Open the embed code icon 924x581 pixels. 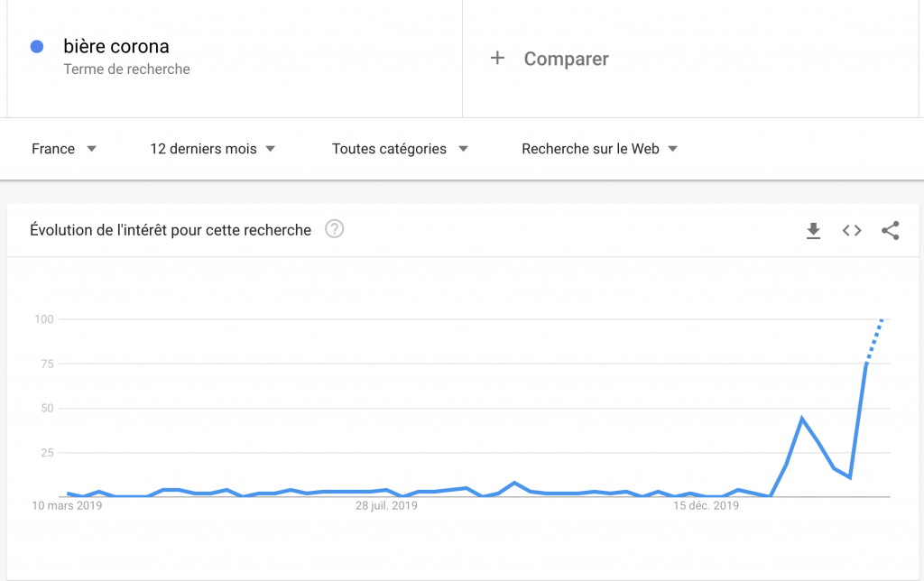[852, 230]
